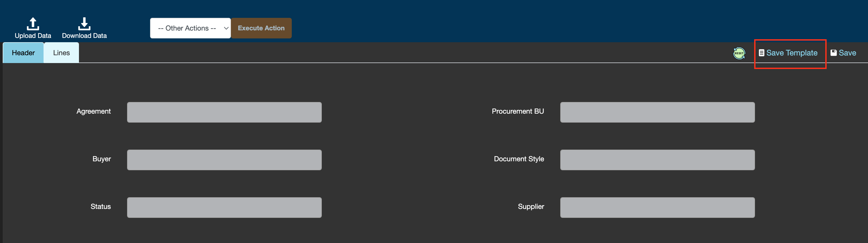Click the Save text link
This screenshot has width=868, height=243.
point(847,53)
